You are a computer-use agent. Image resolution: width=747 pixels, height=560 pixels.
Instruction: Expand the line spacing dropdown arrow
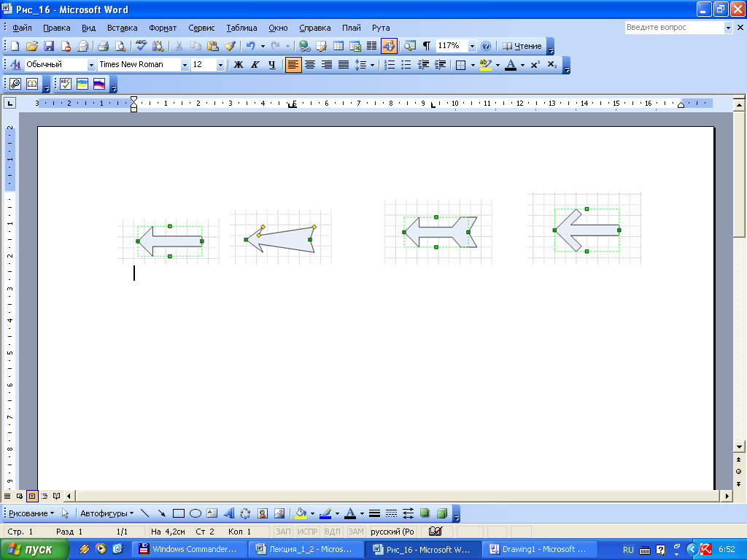[372, 65]
